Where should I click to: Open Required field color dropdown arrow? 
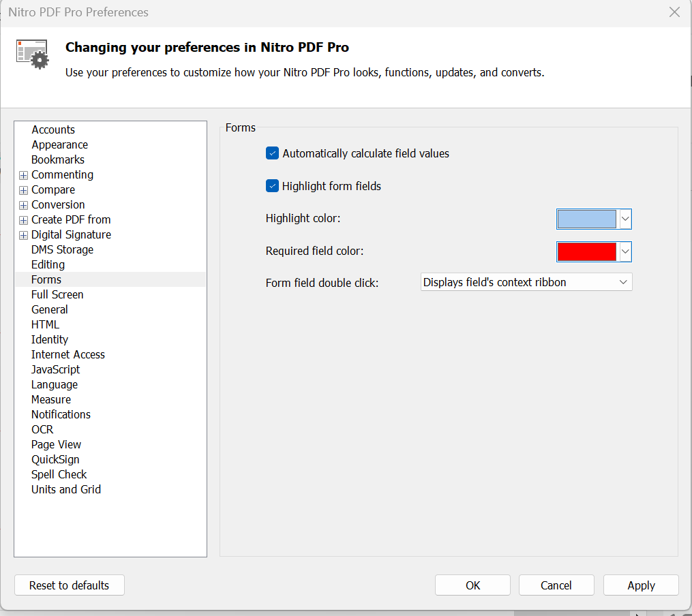[625, 251]
